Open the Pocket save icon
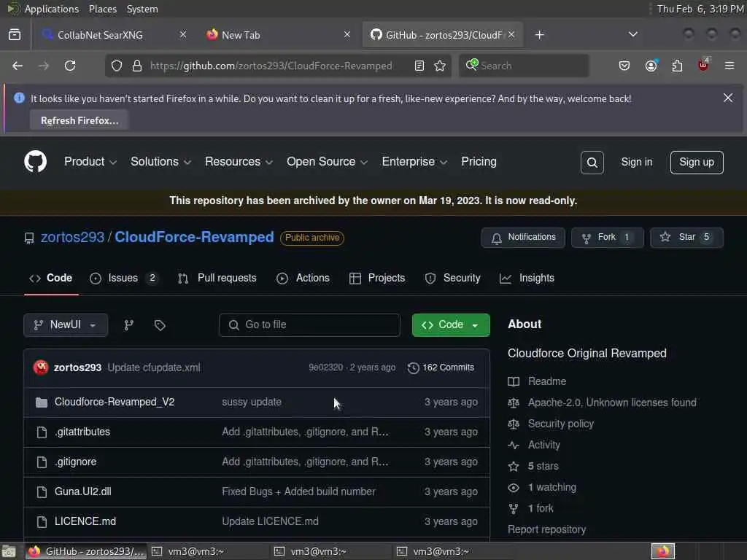 click(x=624, y=66)
